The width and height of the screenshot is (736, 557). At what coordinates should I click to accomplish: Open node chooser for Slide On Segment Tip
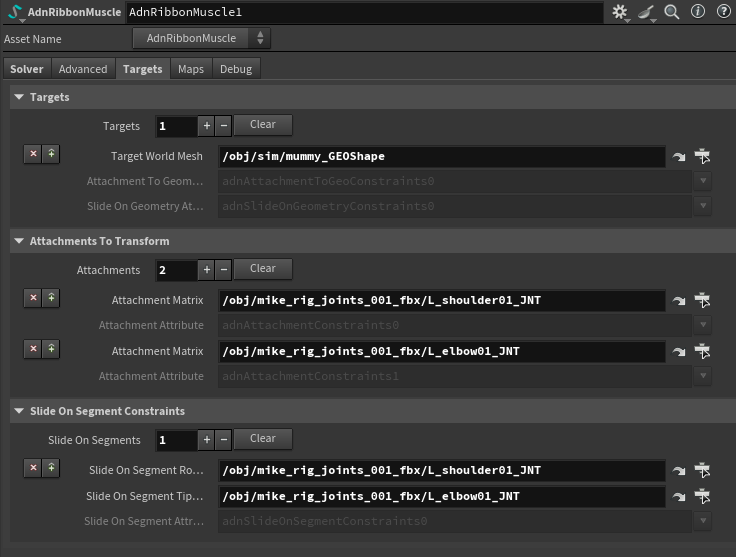[x=702, y=496]
